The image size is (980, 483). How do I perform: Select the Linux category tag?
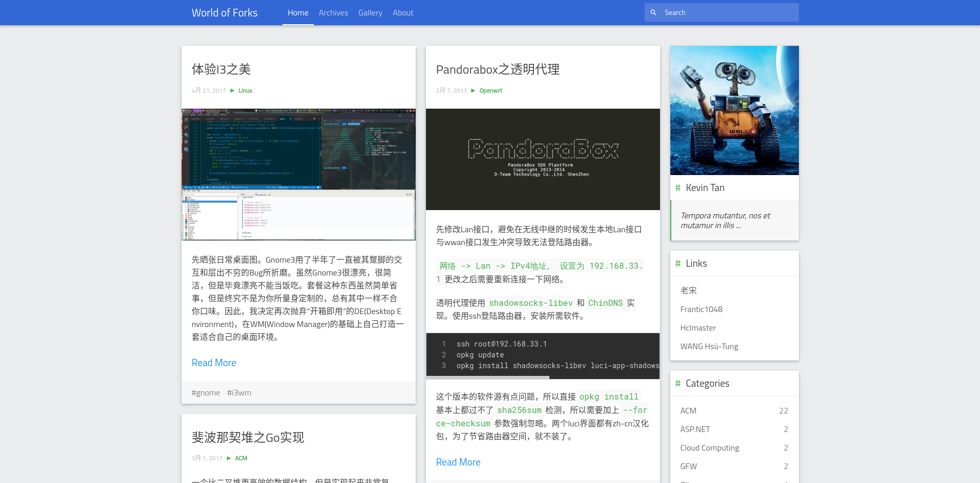coord(245,91)
